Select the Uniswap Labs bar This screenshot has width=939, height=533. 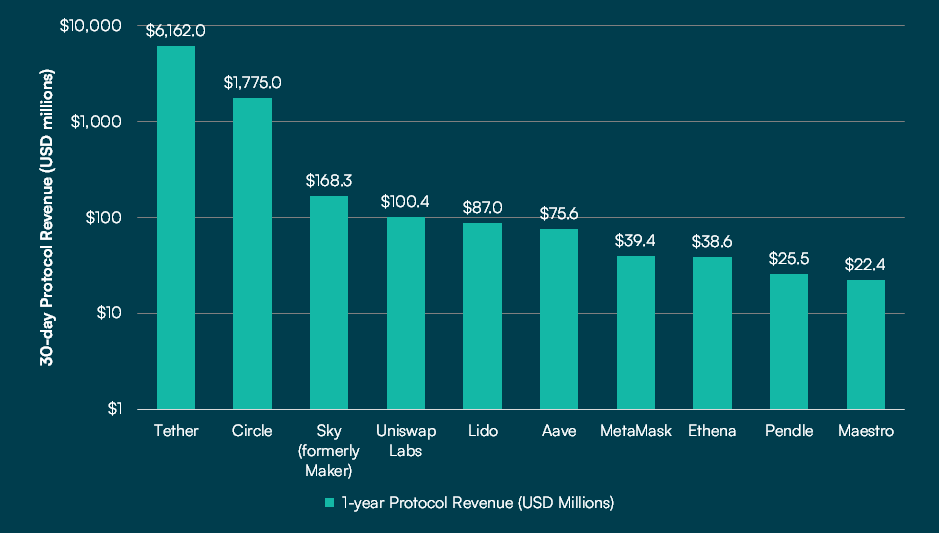tap(405, 313)
